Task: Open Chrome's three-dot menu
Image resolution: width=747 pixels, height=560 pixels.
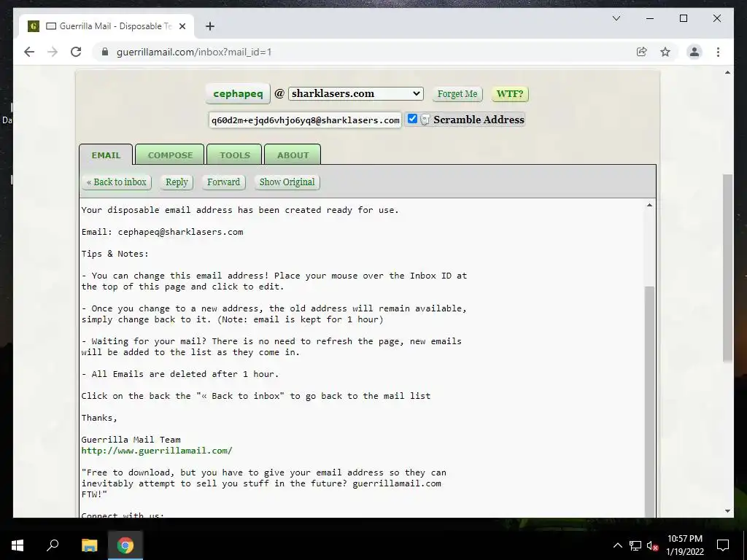Action: [718, 52]
